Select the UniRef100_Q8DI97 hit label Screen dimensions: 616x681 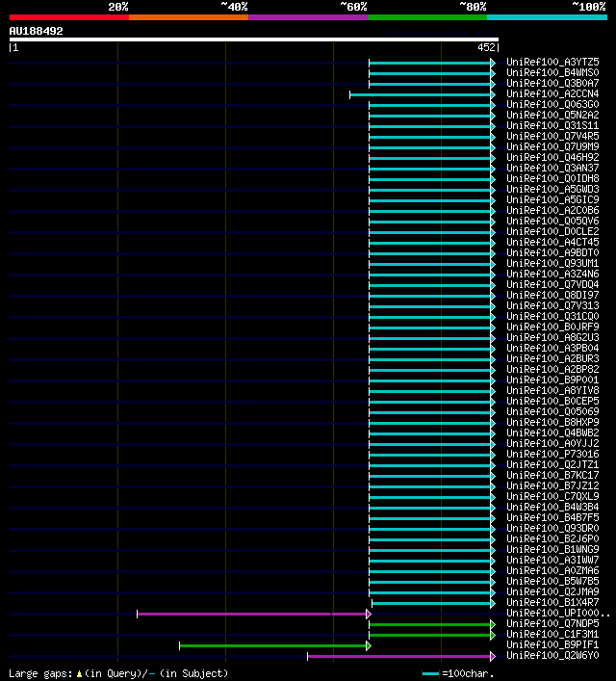552,295
